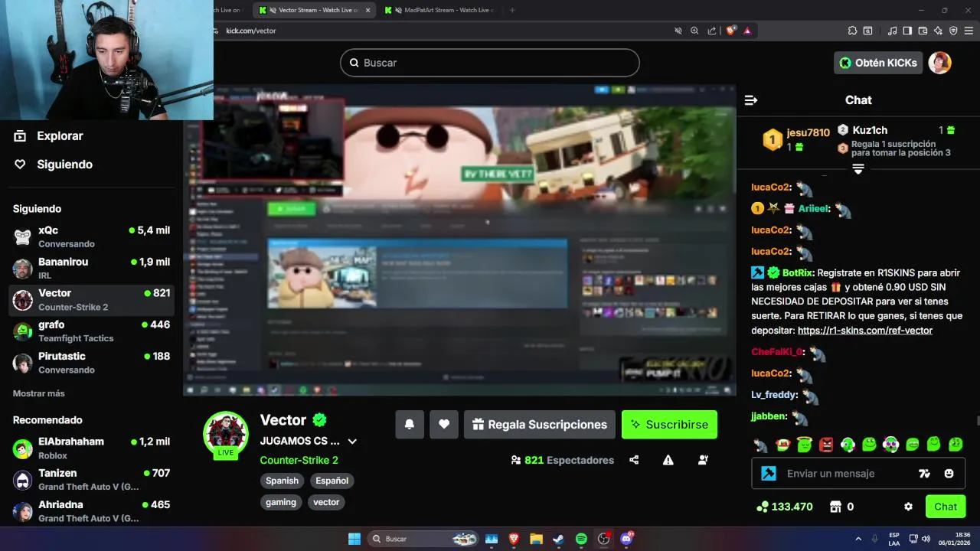
Task: Open a new browser tab
Action: [512, 10]
